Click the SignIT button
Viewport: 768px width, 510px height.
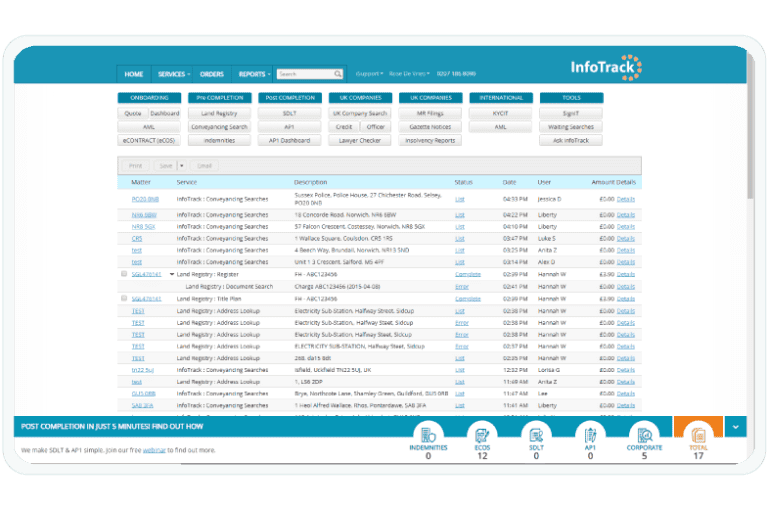(x=571, y=113)
